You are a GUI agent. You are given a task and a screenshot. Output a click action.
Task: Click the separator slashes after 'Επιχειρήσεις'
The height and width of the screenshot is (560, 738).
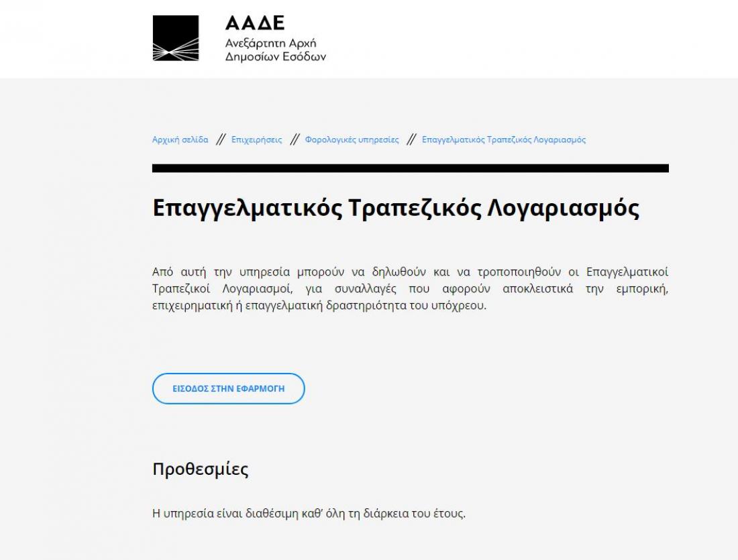[293, 139]
